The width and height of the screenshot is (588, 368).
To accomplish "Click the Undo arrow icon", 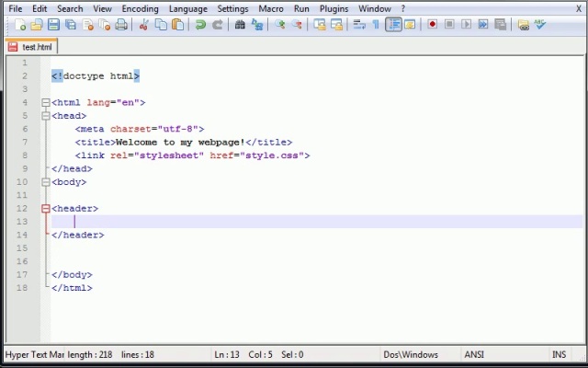I will (x=200, y=25).
